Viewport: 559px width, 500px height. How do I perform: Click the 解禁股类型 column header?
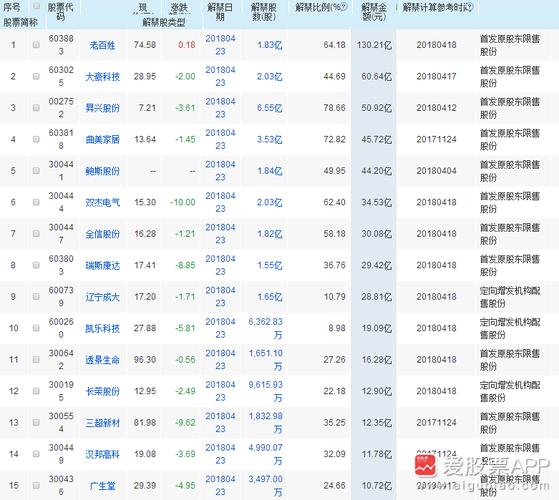(x=164, y=22)
